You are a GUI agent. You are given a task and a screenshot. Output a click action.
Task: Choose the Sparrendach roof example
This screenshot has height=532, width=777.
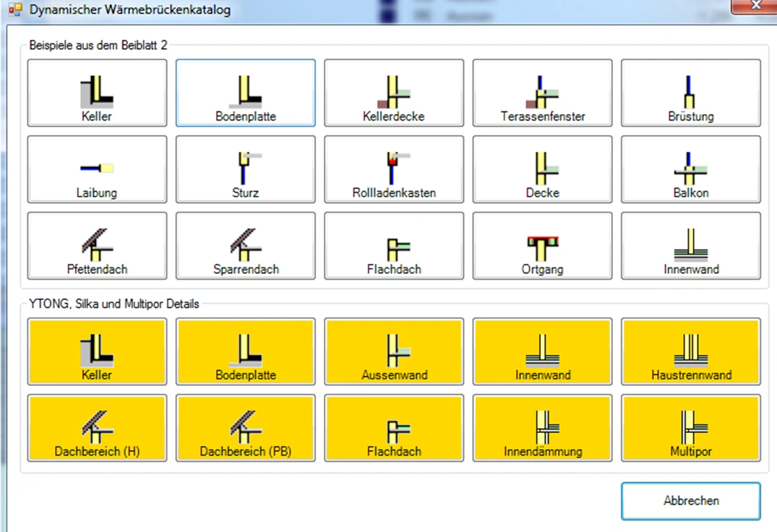[246, 246]
